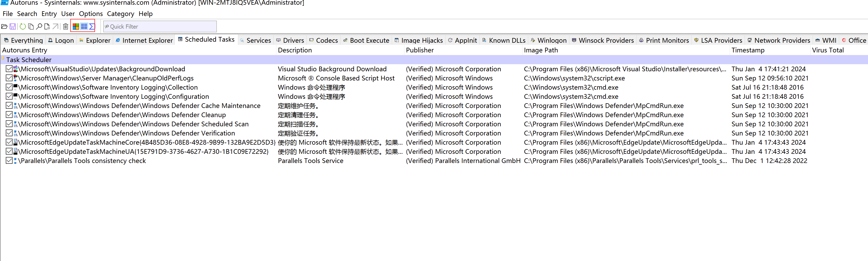Uncheck Windows Defender Cache Maintenance checkbox

pyautogui.click(x=9, y=106)
